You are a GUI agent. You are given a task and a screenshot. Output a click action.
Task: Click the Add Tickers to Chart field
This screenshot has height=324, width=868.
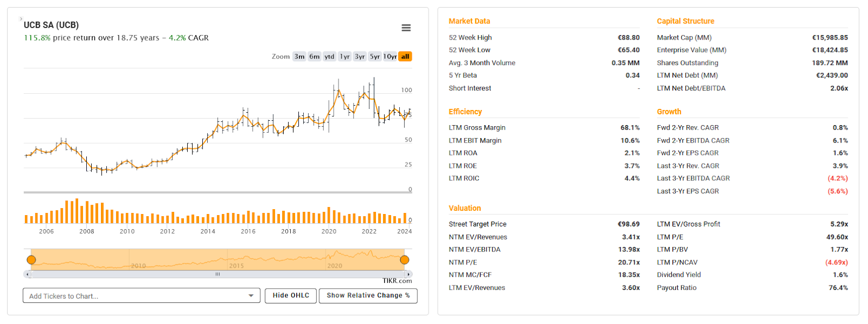click(133, 296)
